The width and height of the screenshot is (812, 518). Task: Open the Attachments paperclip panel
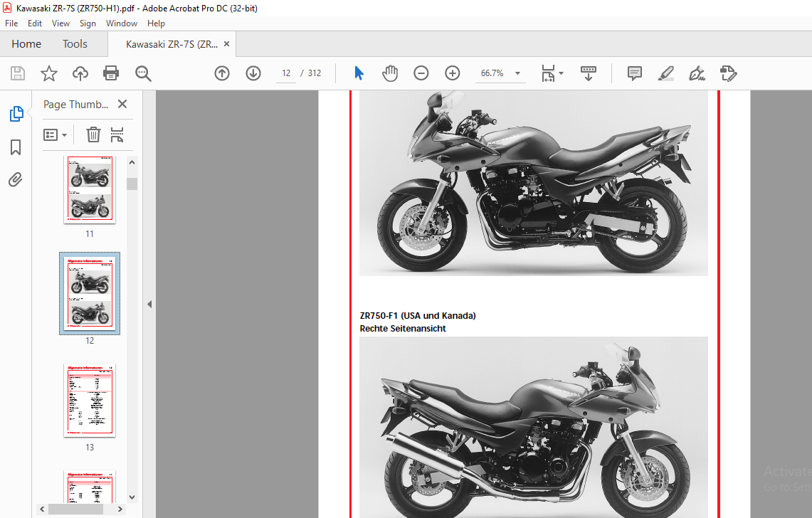(x=16, y=180)
